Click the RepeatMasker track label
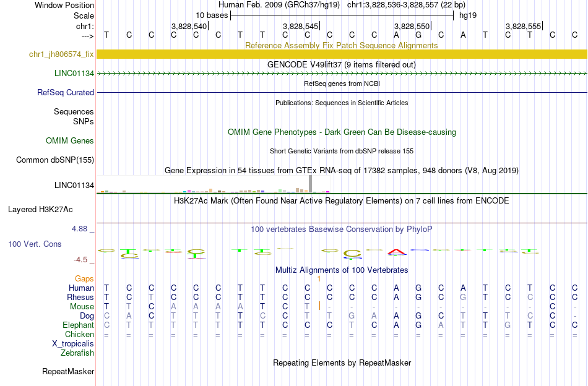The height and width of the screenshot is (386, 588). 68,372
